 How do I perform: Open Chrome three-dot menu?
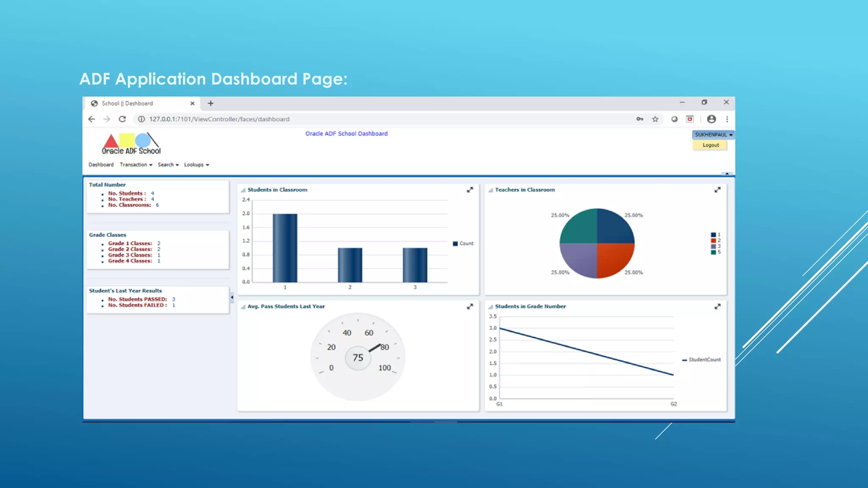[727, 119]
